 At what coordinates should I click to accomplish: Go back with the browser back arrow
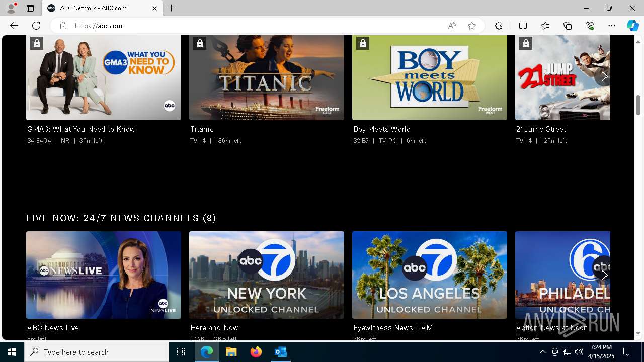click(x=14, y=26)
